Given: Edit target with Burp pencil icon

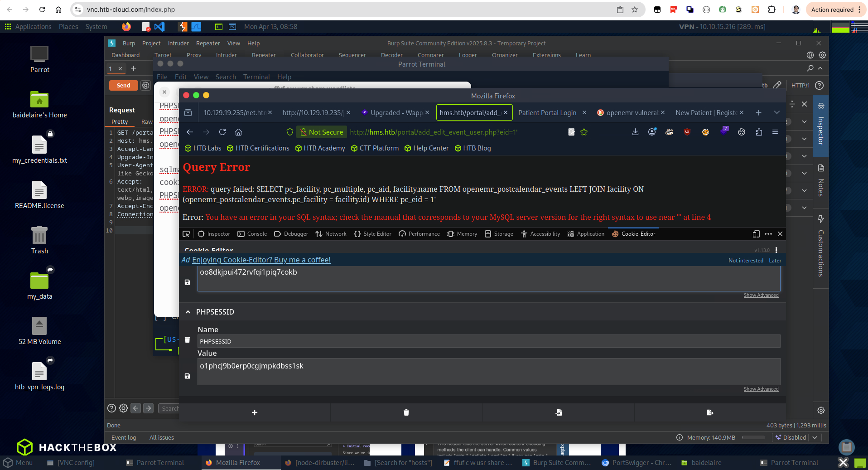Looking at the screenshot, I should 777,85.
